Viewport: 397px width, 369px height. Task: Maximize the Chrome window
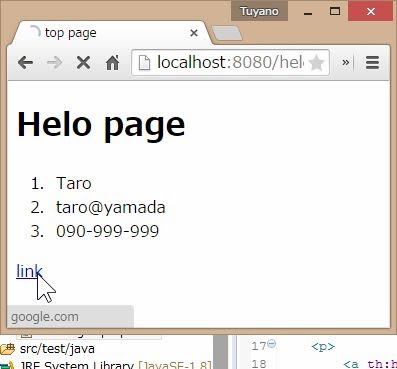(335, 11)
